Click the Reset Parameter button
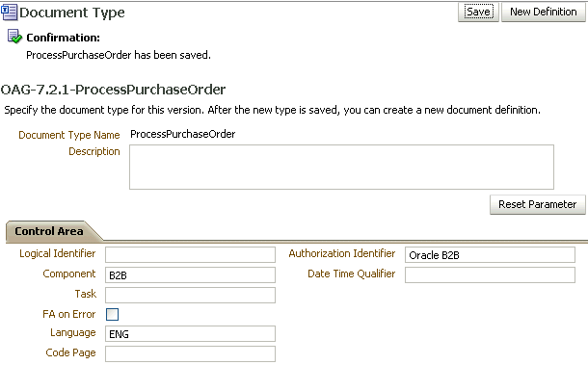Viewport: 588px width, 365px height. (537, 204)
